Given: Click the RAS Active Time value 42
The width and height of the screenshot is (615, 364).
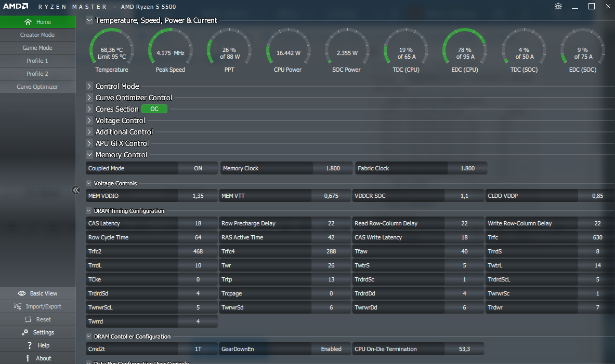Looking at the screenshot, I should click(331, 237).
